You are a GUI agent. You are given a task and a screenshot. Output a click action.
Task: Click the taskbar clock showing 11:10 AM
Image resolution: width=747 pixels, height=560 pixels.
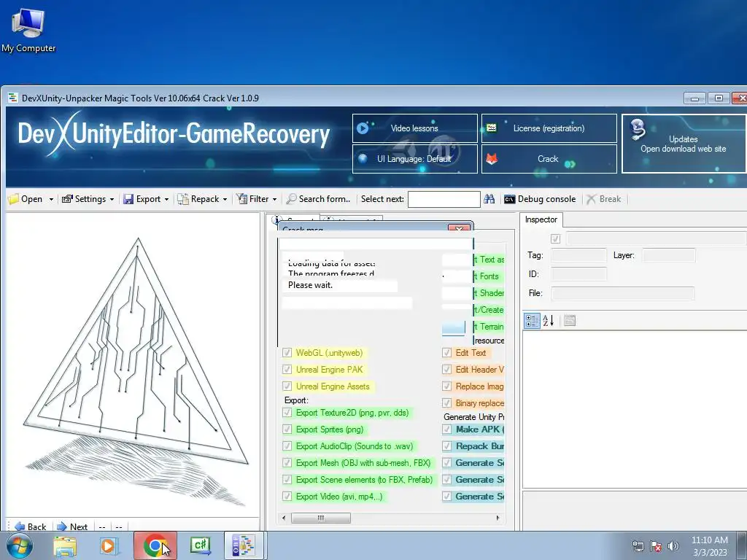click(x=709, y=546)
